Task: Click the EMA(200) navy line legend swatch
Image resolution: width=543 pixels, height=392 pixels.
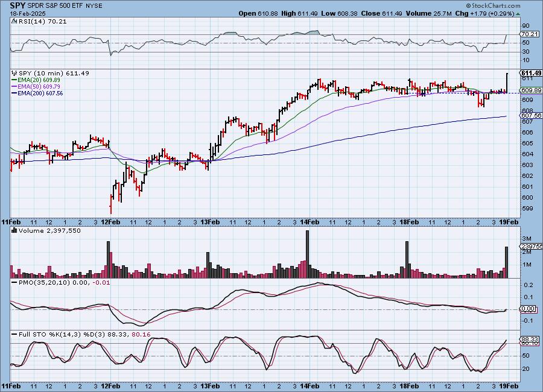Action: pos(14,93)
